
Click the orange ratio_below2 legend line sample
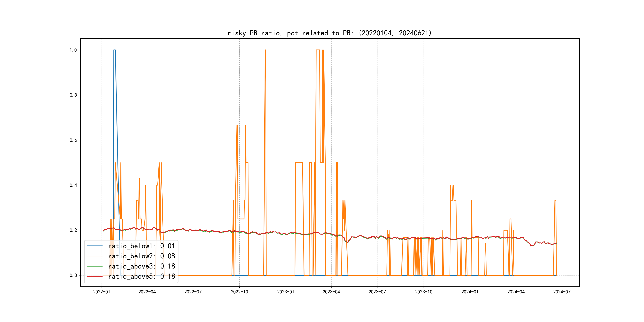[x=94, y=256]
